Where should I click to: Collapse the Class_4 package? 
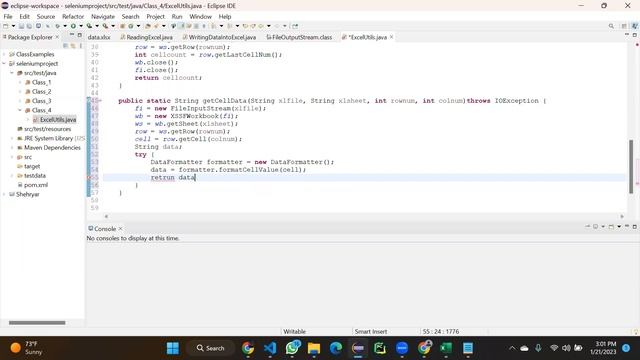pos(20,110)
